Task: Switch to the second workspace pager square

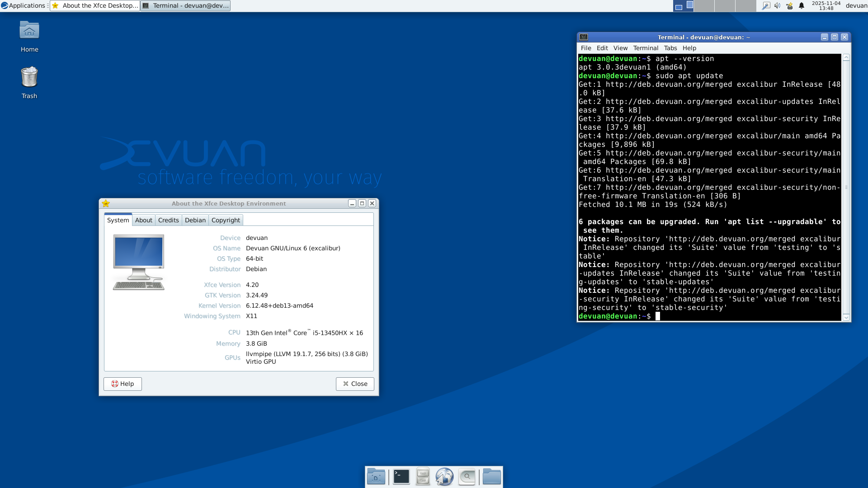Action: [689, 6]
